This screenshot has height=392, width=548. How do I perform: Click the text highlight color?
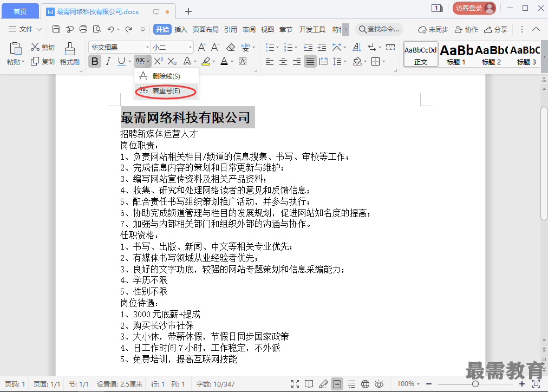click(x=206, y=62)
